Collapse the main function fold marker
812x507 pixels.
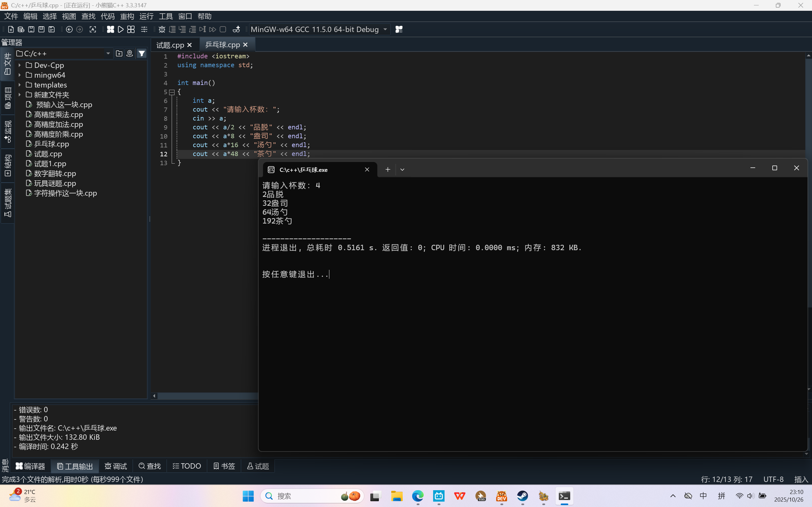[x=172, y=92]
